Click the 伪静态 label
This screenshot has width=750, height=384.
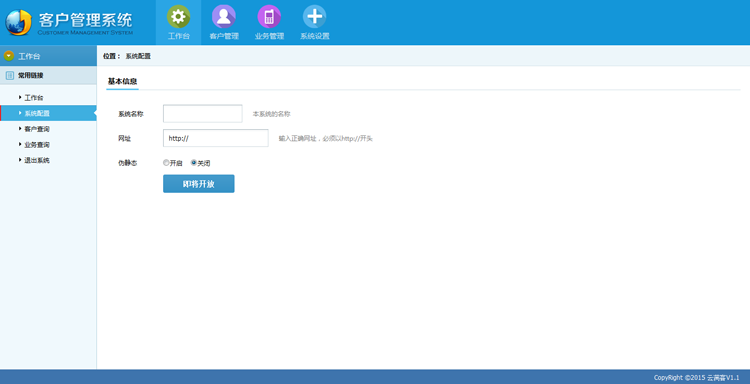(x=128, y=163)
